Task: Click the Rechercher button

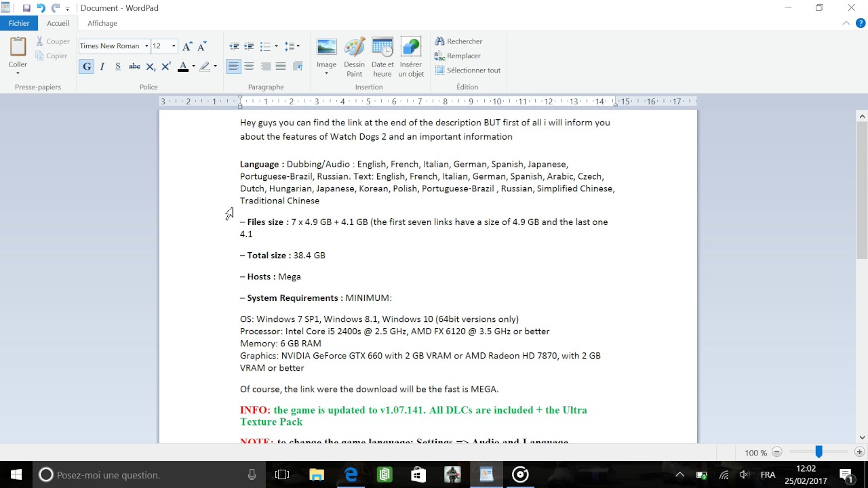Action: coord(459,41)
